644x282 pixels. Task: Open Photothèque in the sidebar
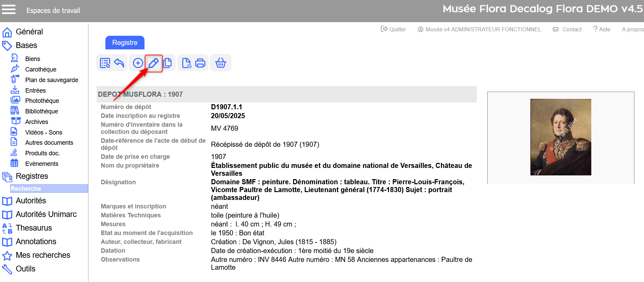42,101
